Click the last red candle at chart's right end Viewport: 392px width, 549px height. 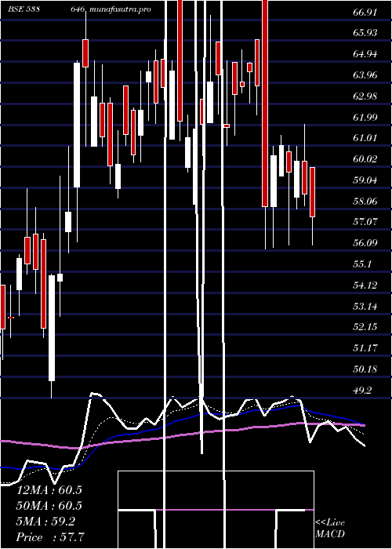click(x=313, y=192)
